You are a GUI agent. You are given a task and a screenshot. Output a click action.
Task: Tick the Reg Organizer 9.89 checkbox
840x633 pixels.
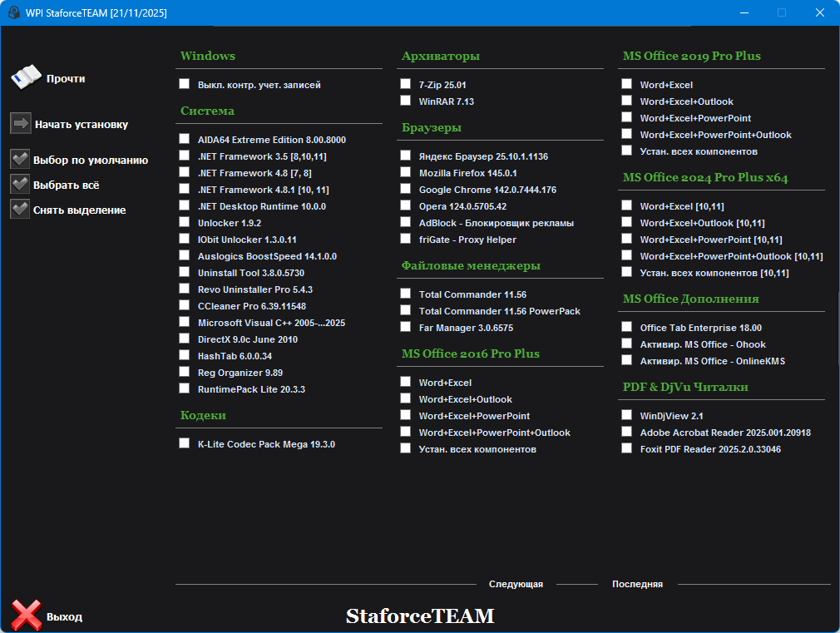(185, 372)
